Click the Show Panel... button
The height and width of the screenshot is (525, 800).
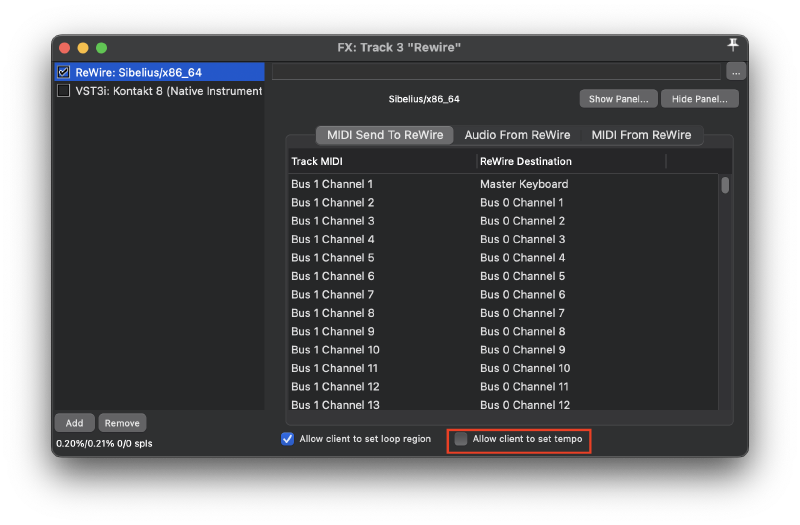pos(618,99)
